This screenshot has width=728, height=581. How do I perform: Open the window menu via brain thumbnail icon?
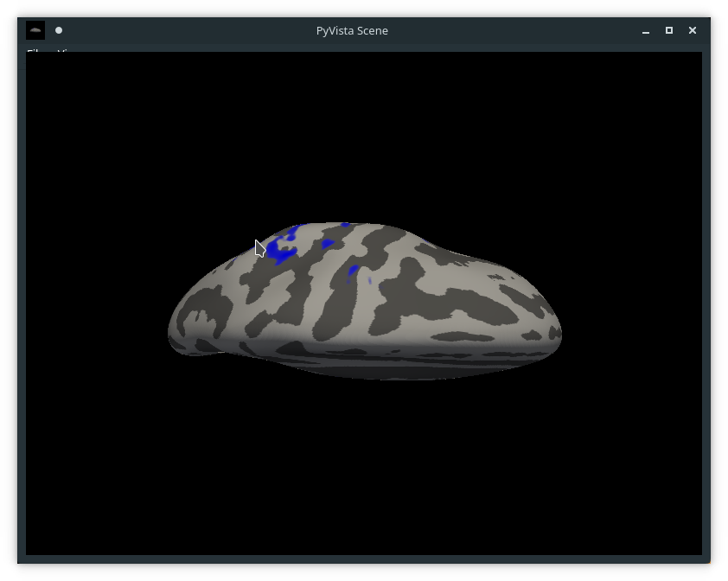coord(35,30)
